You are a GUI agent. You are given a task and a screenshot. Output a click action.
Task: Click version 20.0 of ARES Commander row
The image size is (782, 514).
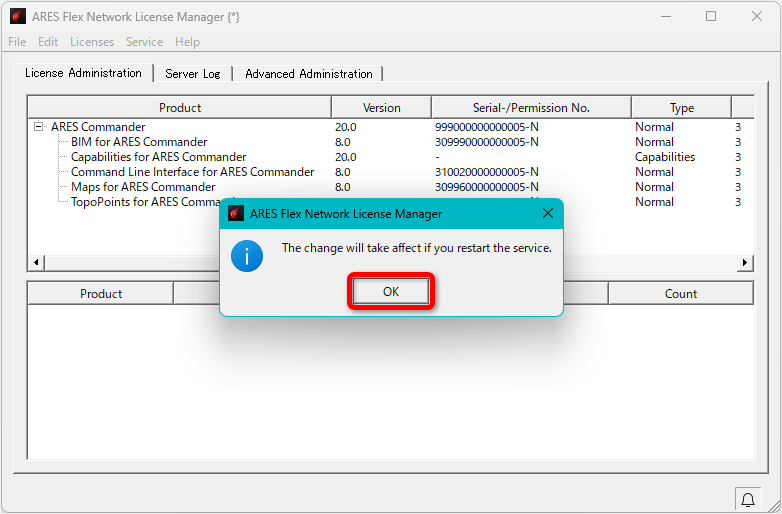(346, 127)
